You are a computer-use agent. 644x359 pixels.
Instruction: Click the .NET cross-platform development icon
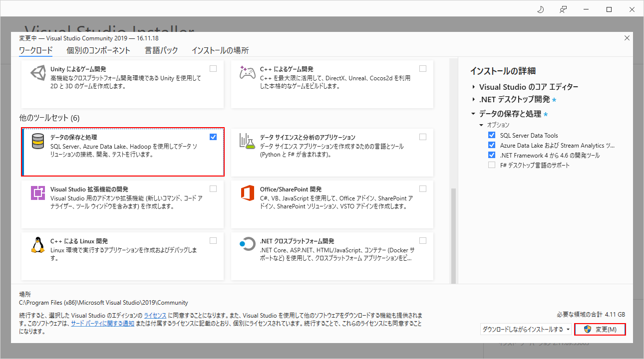[x=248, y=245]
